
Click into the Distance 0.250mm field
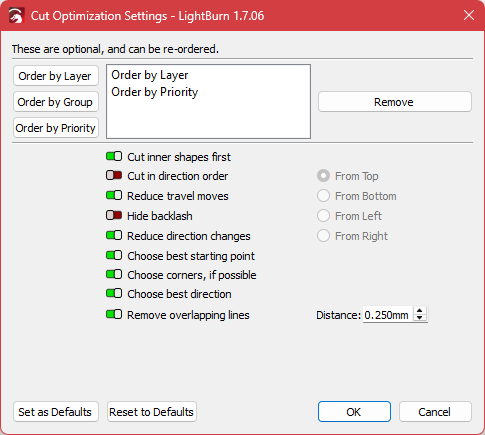pos(388,315)
